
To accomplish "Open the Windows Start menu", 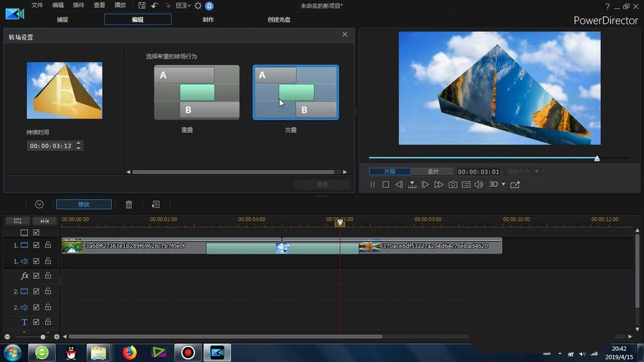I will click(x=13, y=352).
